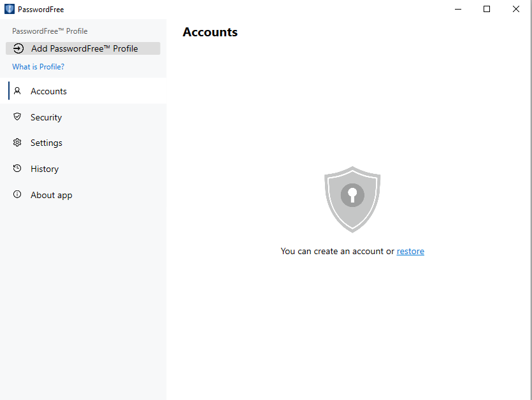Click the arrow icon on Add Profile button
The image size is (532, 400).
18,48
